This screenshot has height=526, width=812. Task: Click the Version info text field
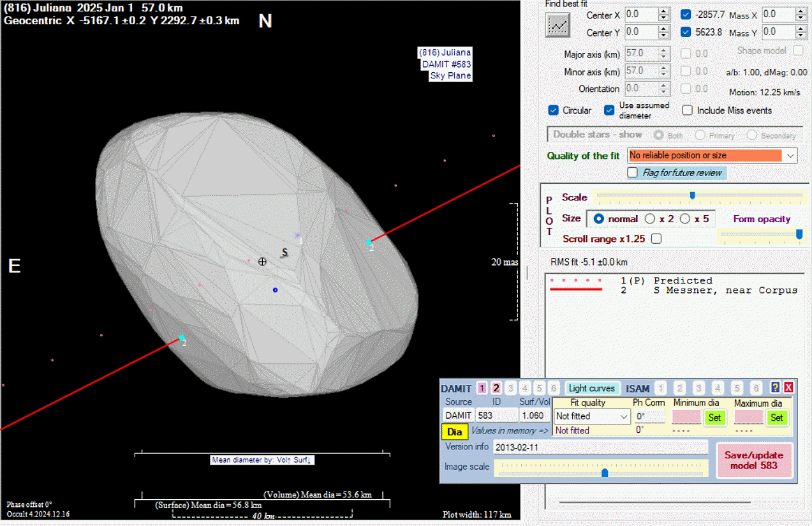tap(600, 447)
